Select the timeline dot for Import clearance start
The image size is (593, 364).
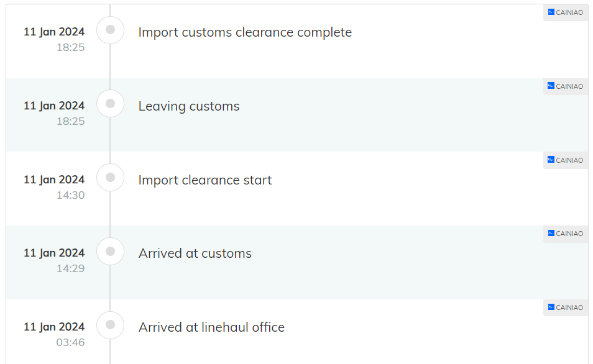(111, 177)
